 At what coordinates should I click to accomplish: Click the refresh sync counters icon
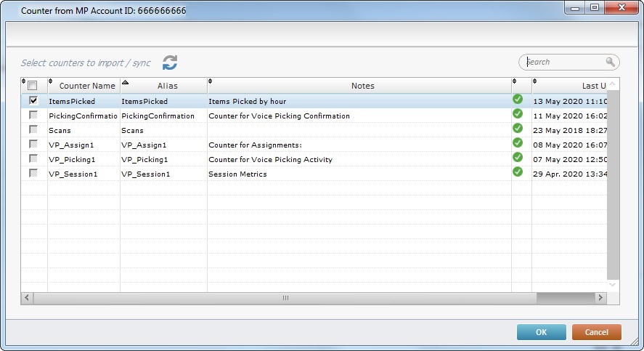pyautogui.click(x=170, y=62)
